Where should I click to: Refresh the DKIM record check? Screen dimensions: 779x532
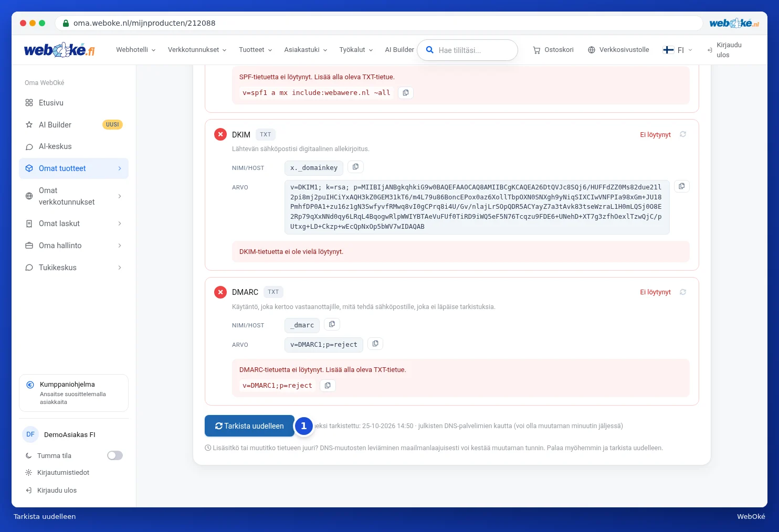pos(683,134)
